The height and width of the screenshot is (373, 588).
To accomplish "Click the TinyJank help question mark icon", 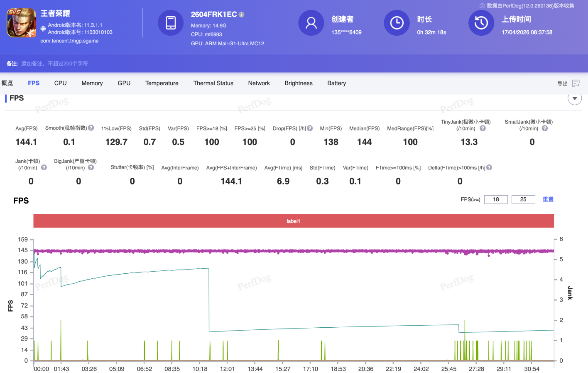I will tap(483, 128).
